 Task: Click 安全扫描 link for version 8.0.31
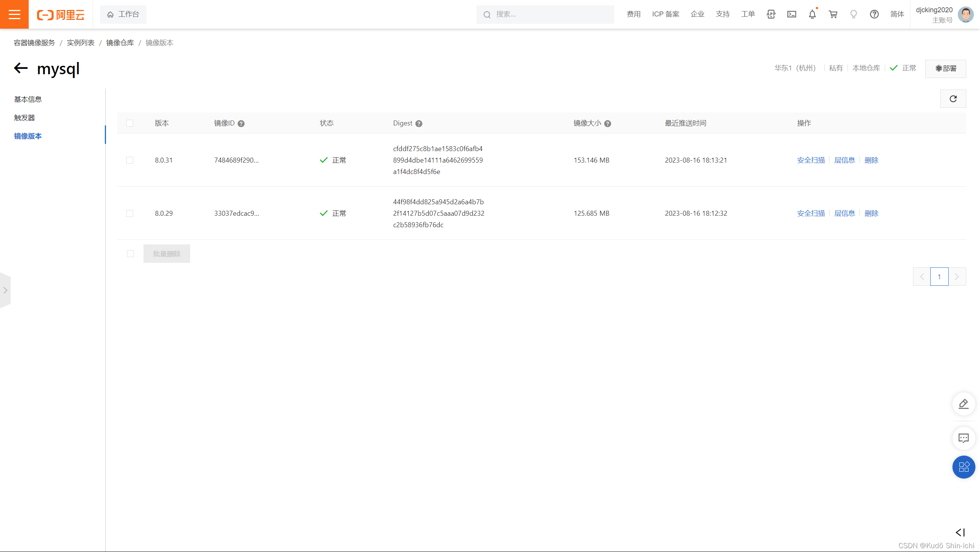click(x=811, y=160)
